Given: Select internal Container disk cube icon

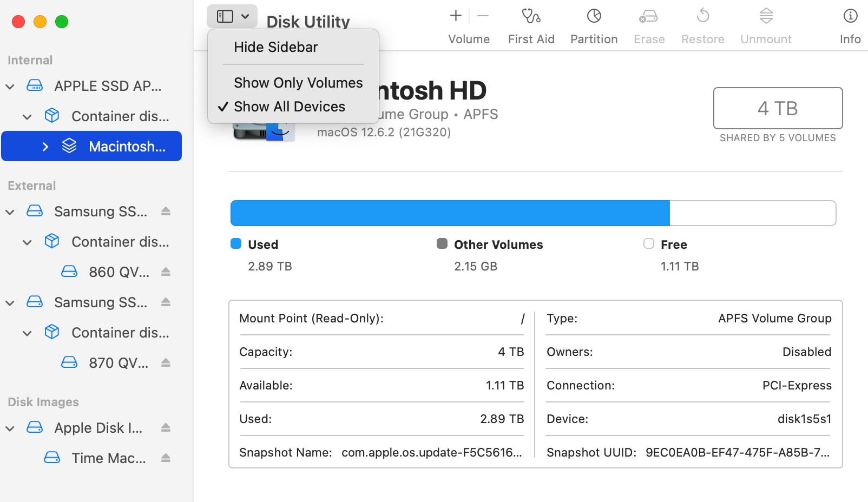Looking at the screenshot, I should pos(52,116).
